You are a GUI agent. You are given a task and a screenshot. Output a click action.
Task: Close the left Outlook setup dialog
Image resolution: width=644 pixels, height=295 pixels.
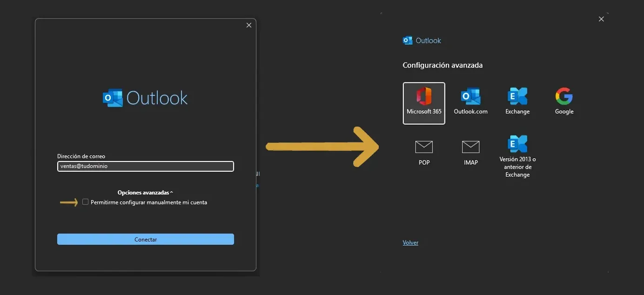[x=248, y=25]
